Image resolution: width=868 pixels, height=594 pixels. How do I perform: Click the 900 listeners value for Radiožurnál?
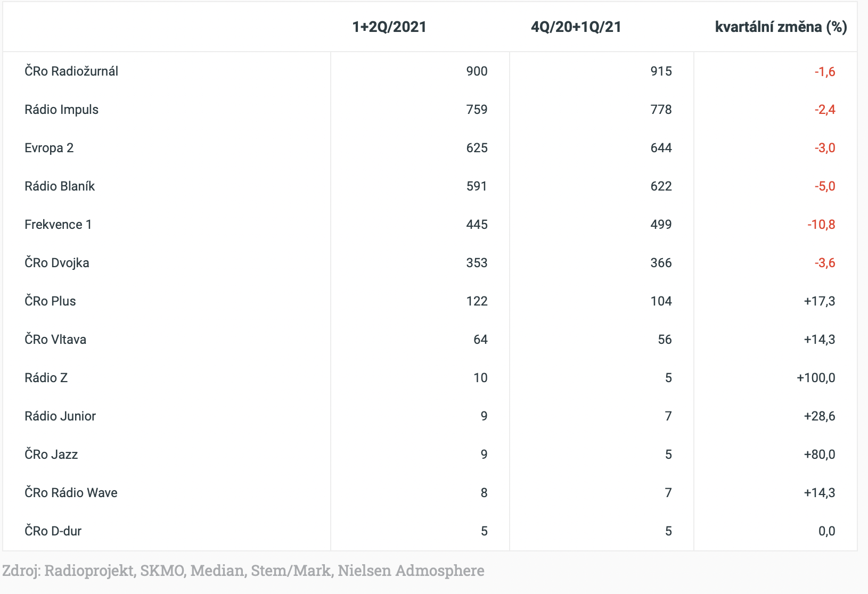coord(477,71)
